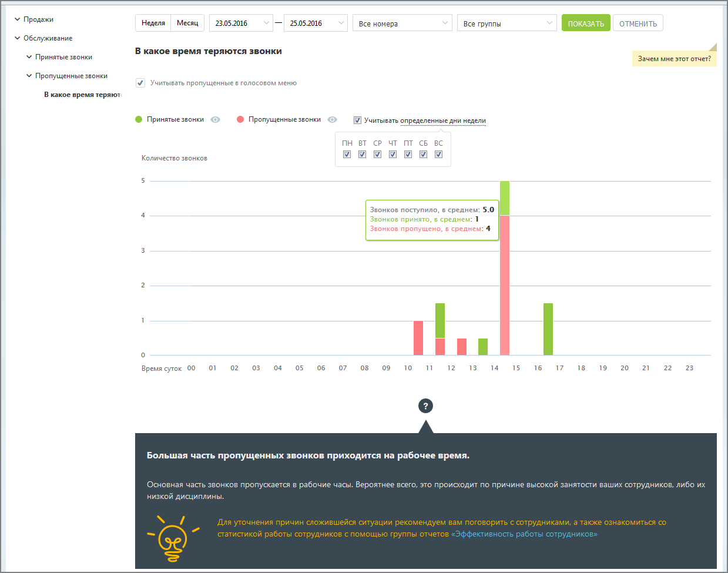This screenshot has height=573, width=728.
Task: Click the В какое время теряются звонки heading
Action: pyautogui.click(x=209, y=51)
